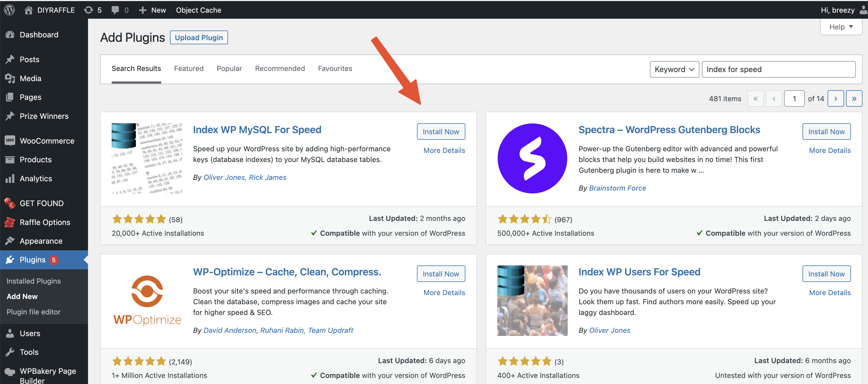Open the updates icon in admin bar
Screen dimensions: 868x384
[89, 10]
